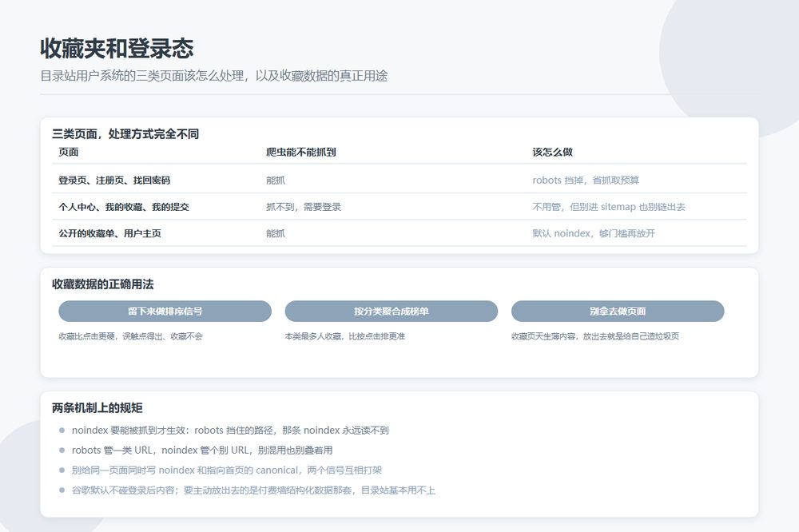The height and width of the screenshot is (532, 799).
Task: Click 能抓 in the 登录页 row
Action: click(x=275, y=180)
